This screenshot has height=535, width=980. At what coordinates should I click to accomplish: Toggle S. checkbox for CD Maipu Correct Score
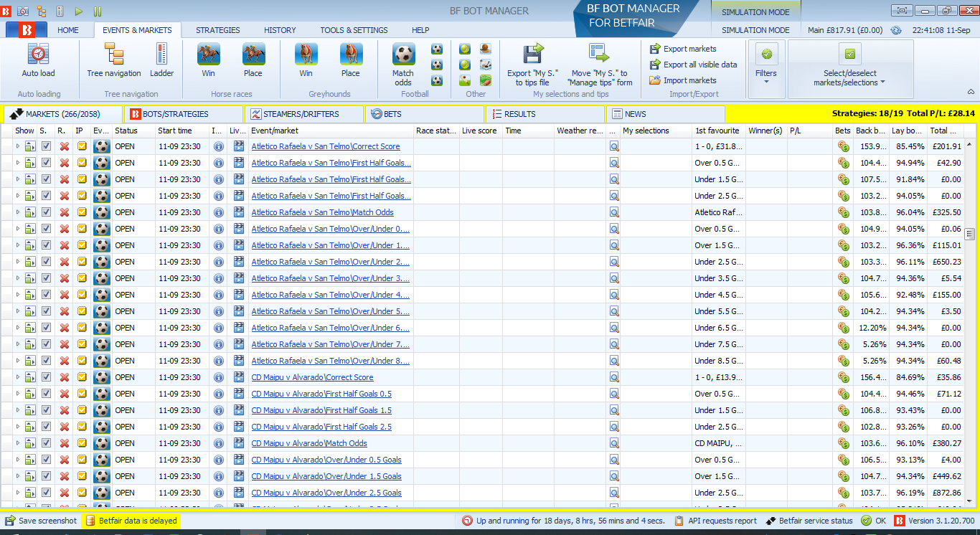[x=46, y=377]
